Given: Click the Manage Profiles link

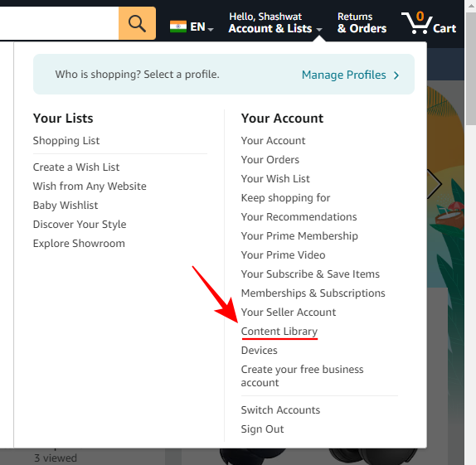Looking at the screenshot, I should [x=343, y=75].
